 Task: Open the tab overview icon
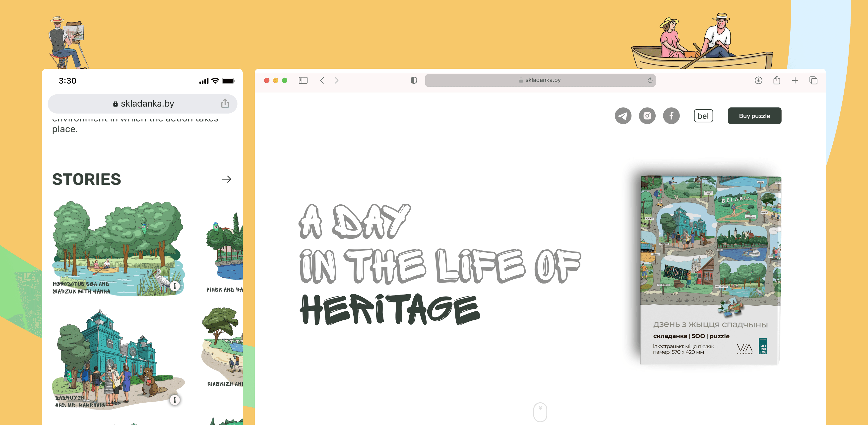pos(813,80)
